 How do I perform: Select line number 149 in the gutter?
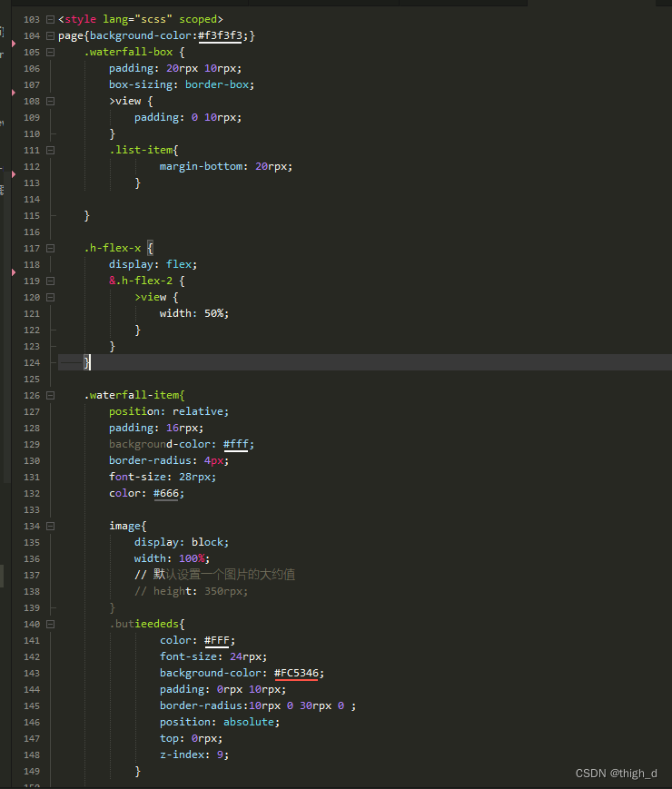(32, 771)
